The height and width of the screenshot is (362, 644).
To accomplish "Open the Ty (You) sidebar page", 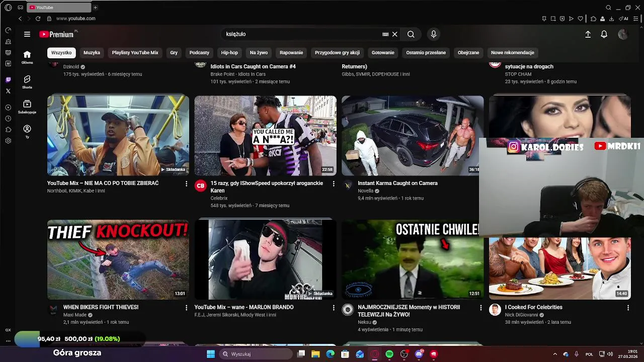I will 27,132.
